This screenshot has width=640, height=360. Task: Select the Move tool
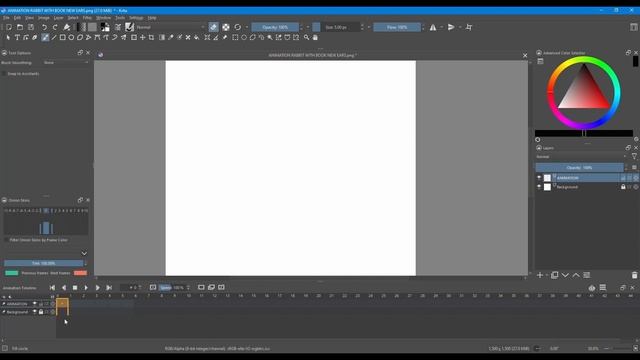[x=142, y=38]
